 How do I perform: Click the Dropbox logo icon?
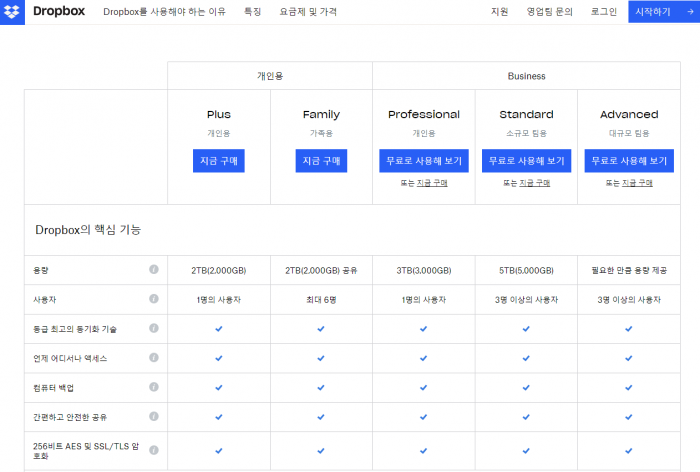tap(13, 13)
